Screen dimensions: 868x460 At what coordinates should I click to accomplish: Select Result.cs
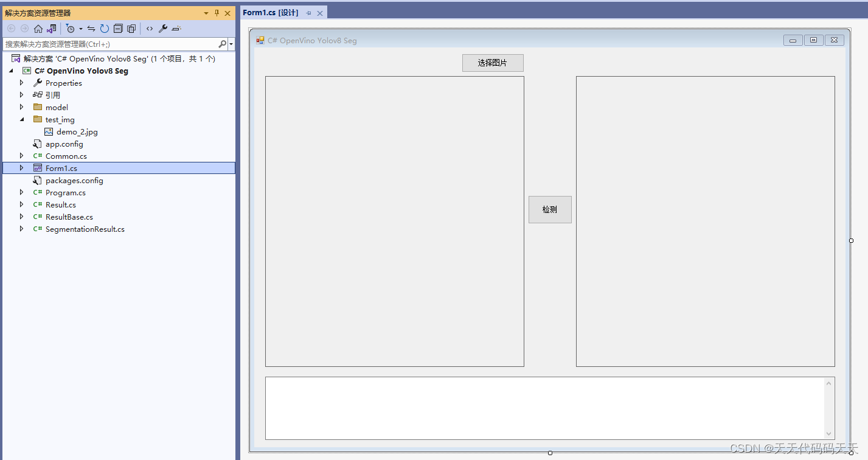click(61, 204)
